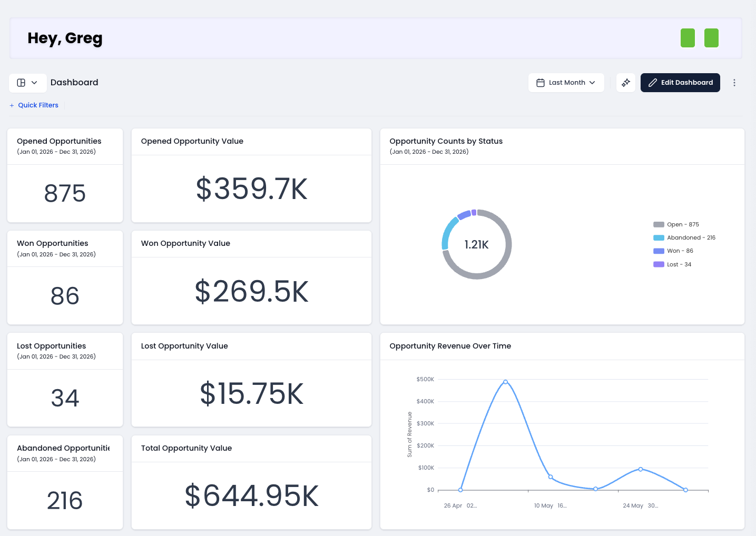
Task: Click the Opportunity Revenue Over Time title
Action: click(450, 346)
